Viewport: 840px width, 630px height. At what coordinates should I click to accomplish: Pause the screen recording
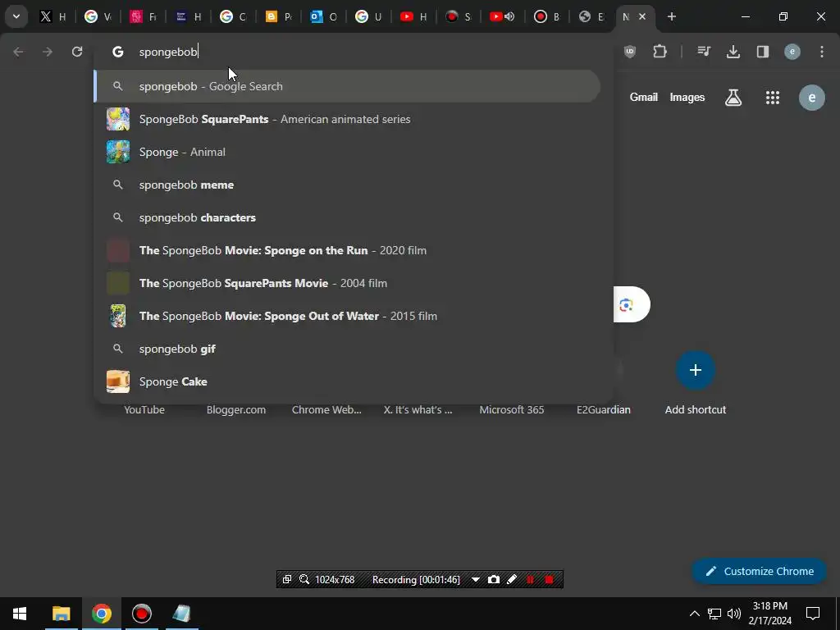click(531, 580)
